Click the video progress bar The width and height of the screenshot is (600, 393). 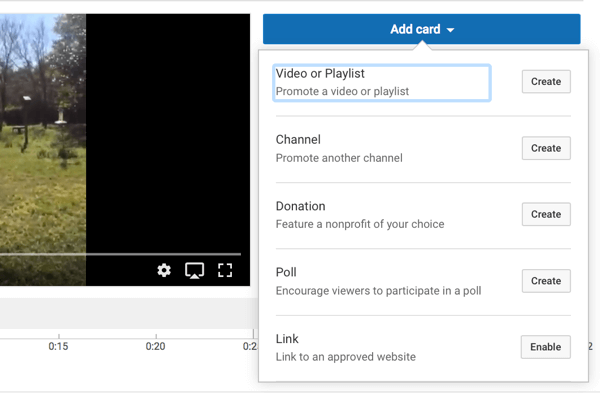120,254
